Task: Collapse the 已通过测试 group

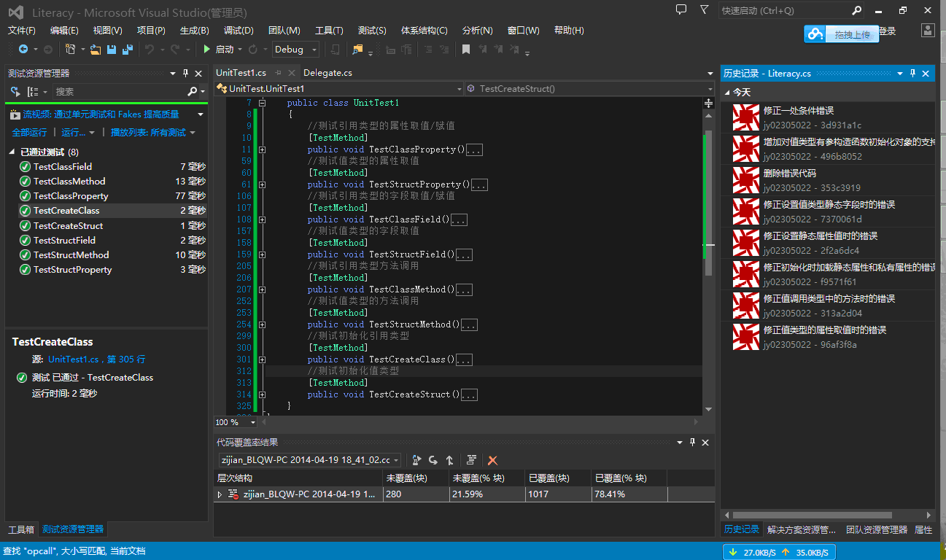Action: [12, 152]
